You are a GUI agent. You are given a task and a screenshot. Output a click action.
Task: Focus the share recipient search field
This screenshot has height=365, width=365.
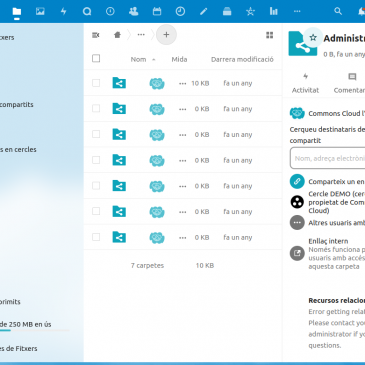tap(328, 158)
